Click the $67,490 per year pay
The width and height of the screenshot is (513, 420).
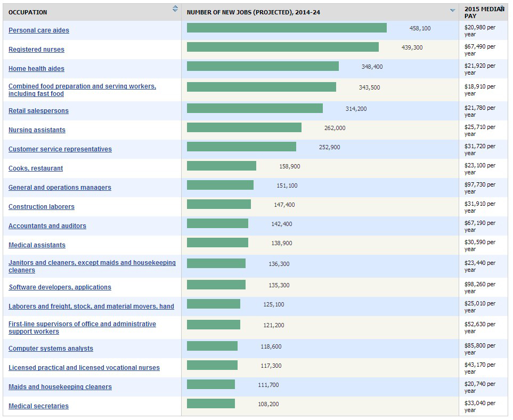click(x=479, y=50)
